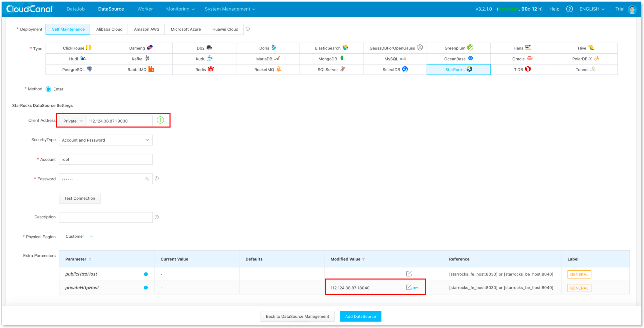Viewport: 644px width, 328px height.
Task: Go to the DataJob tab
Action: coord(76,9)
